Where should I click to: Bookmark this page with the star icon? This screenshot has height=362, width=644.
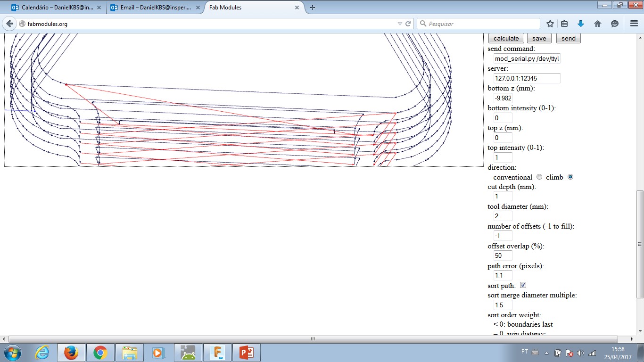(550, 24)
